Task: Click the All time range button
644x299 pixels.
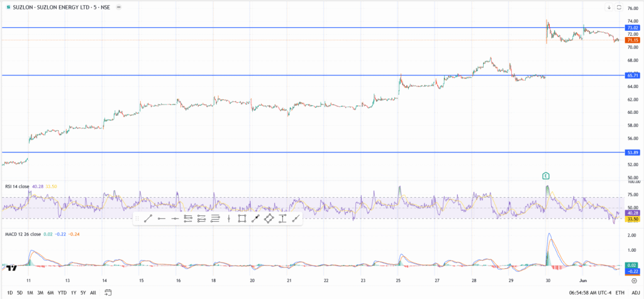Action: pyautogui.click(x=94, y=293)
